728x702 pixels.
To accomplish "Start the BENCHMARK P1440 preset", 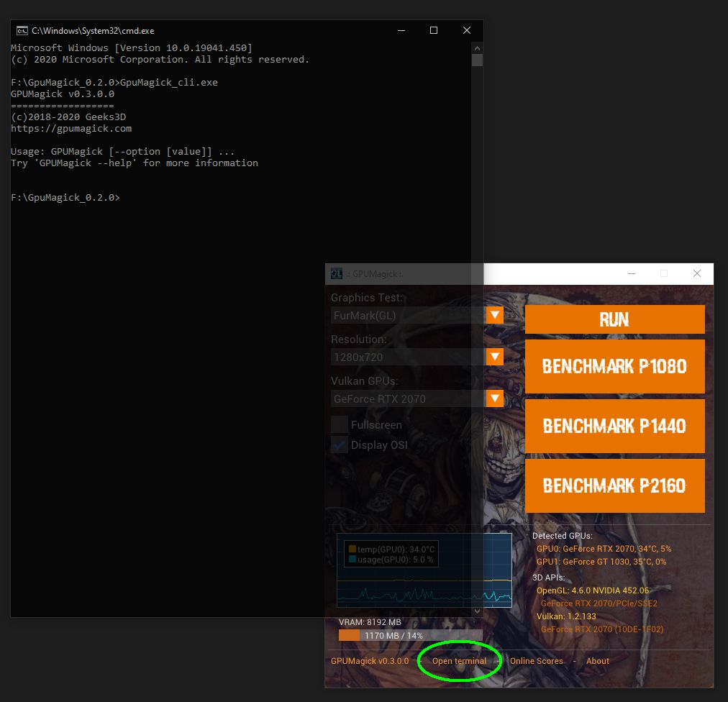I will coord(615,426).
